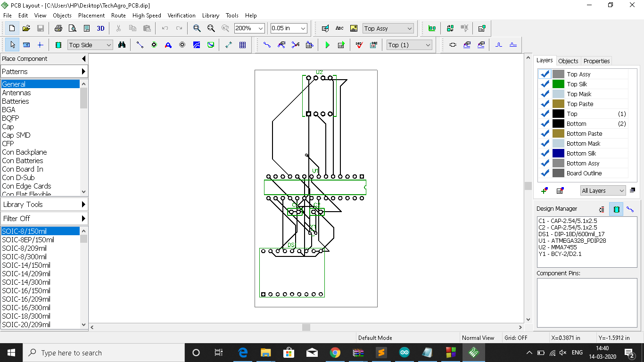The width and height of the screenshot is (644, 362).
Task: Click the green Run autorouter arrow
Action: click(327, 45)
